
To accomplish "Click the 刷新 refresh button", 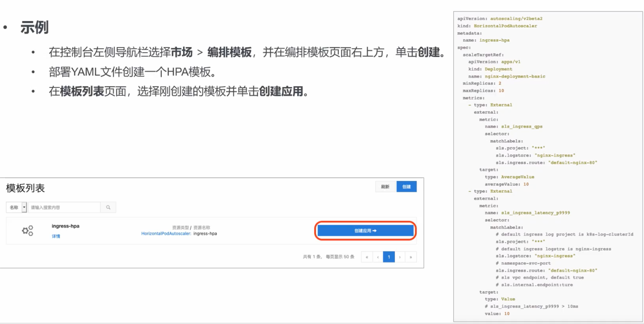I will [385, 187].
